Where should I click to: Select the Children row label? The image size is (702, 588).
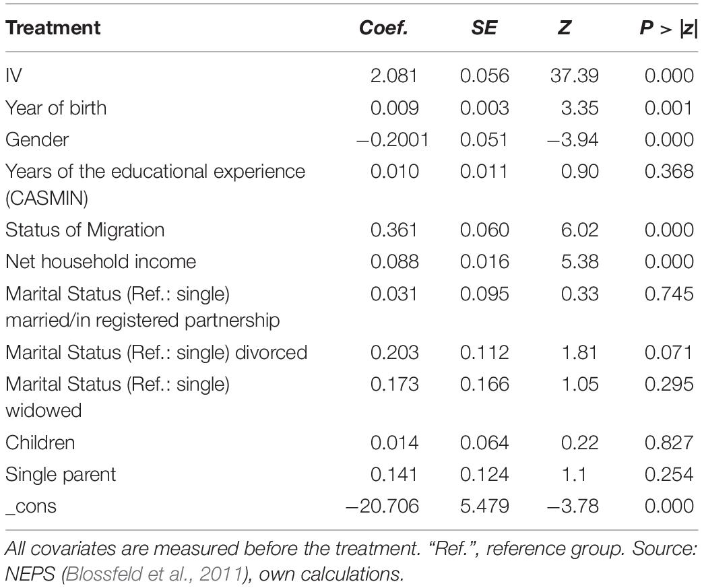(40, 443)
